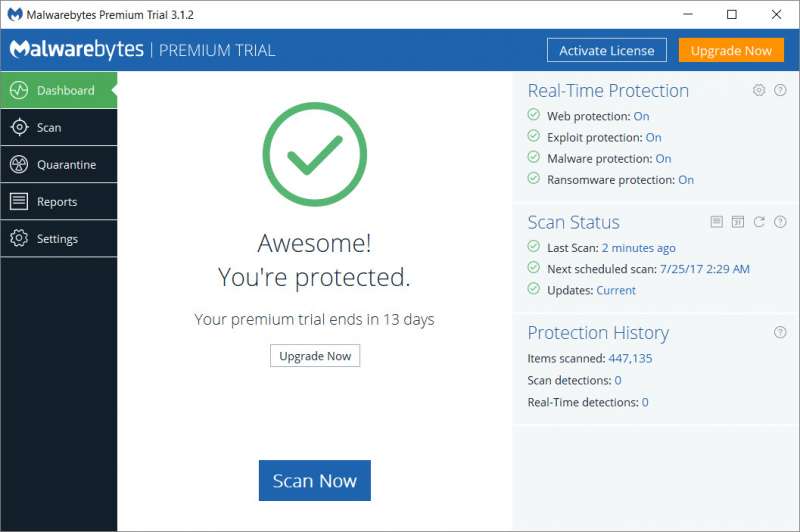The image size is (800, 532).
Task: Open the Scan sidebar tab
Action: pyautogui.click(x=59, y=128)
